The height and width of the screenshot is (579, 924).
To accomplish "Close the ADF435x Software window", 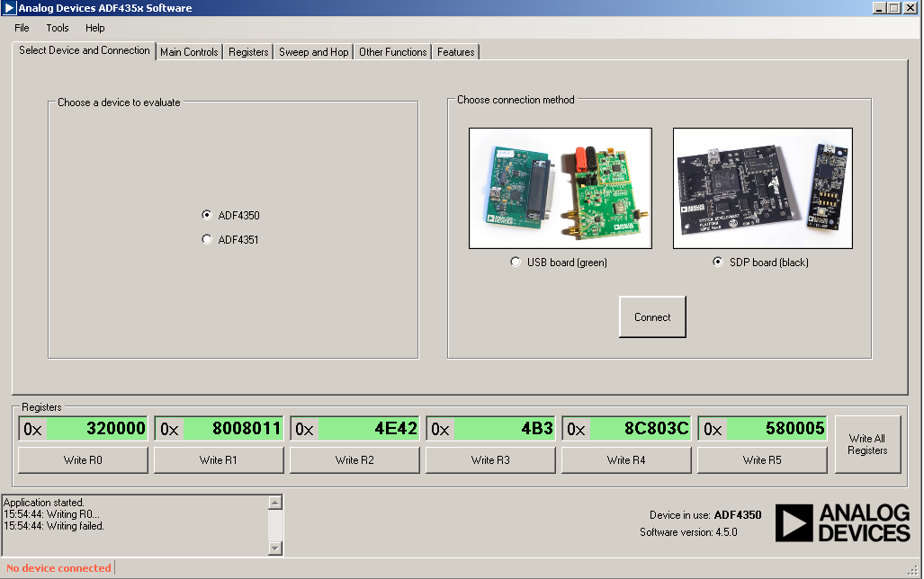I will (911, 8).
